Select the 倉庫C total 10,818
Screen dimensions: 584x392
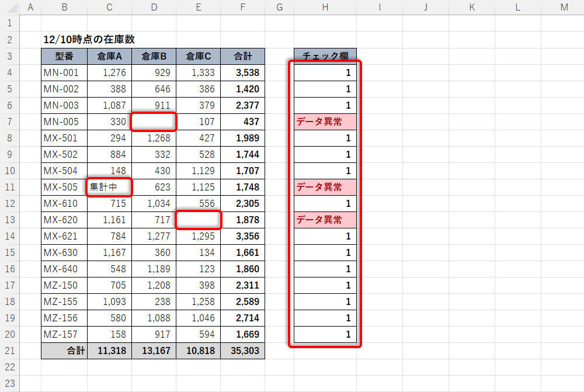point(198,351)
